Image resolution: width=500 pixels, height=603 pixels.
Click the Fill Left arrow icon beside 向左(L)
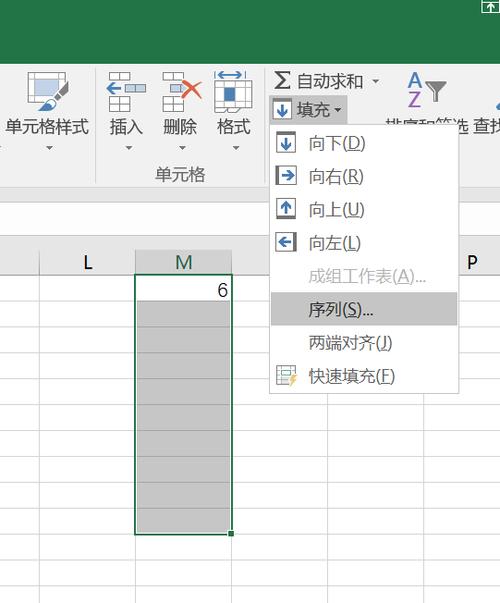click(286, 242)
